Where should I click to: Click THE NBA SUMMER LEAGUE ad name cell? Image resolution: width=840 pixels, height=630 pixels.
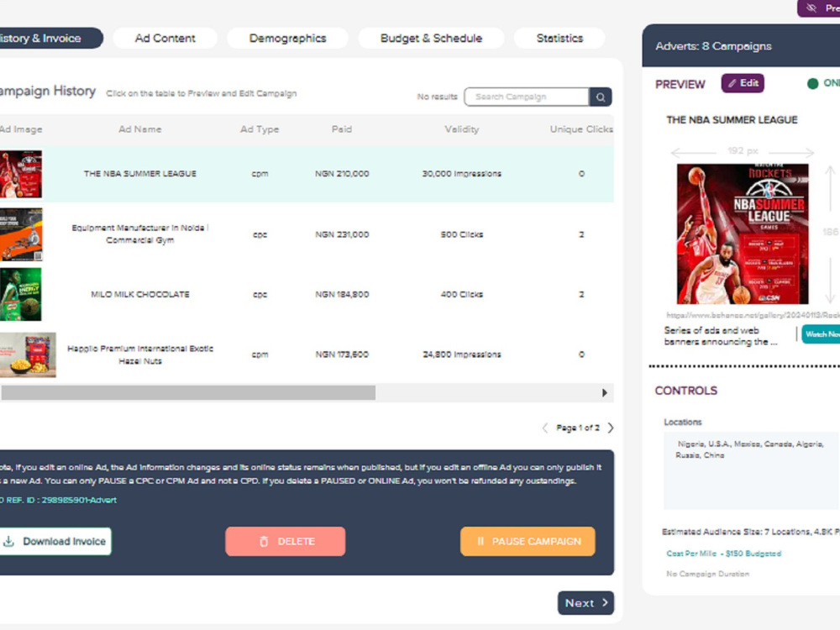139,174
